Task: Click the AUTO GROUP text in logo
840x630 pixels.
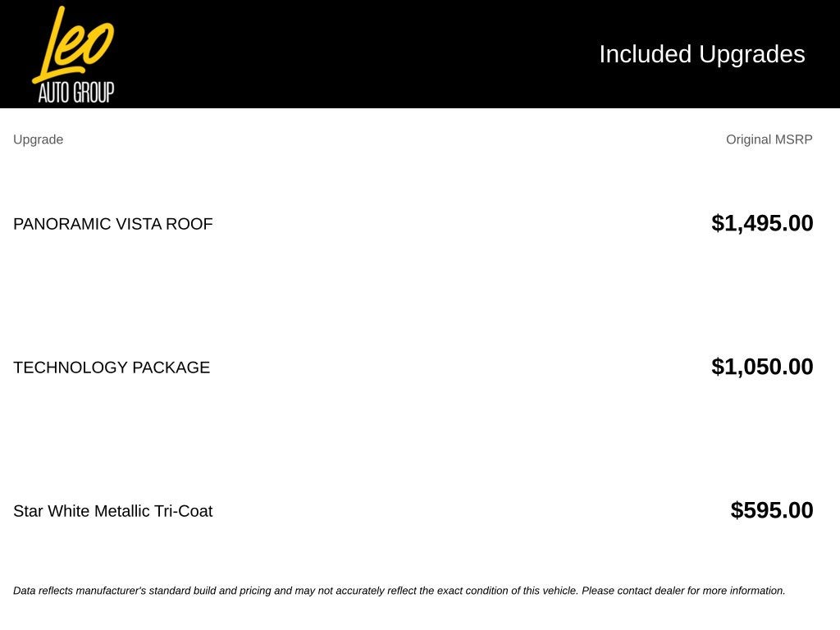Action: [76, 93]
